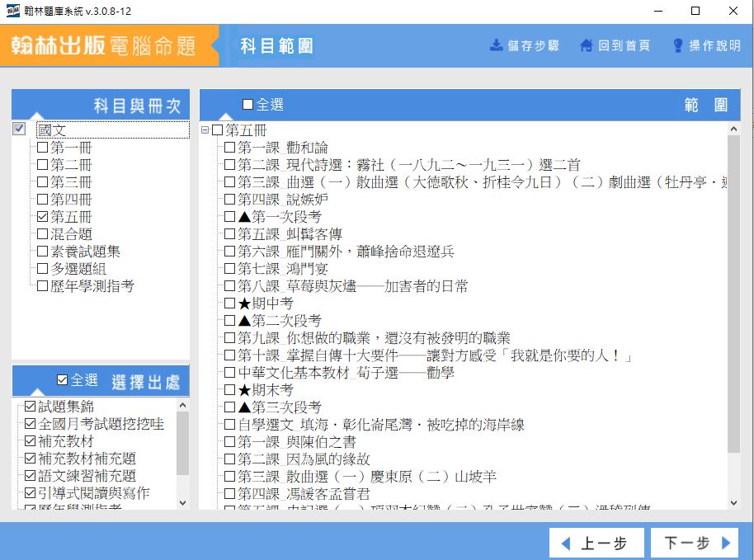Check the 混合題 checkbox
The width and height of the screenshot is (754, 560).
[42, 233]
